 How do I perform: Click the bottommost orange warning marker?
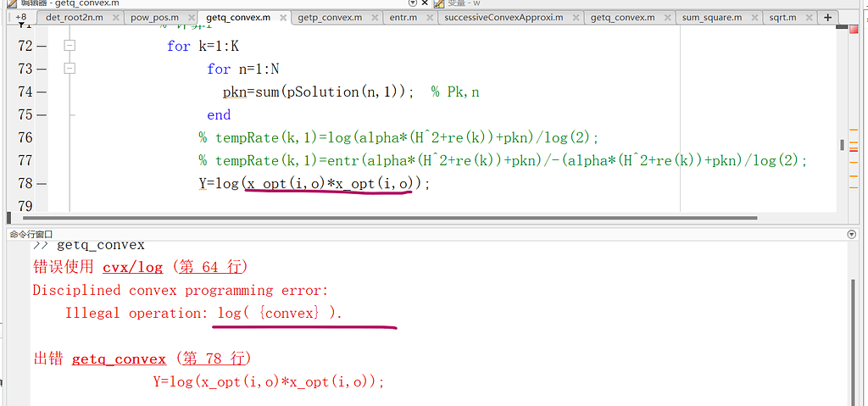pos(854,189)
